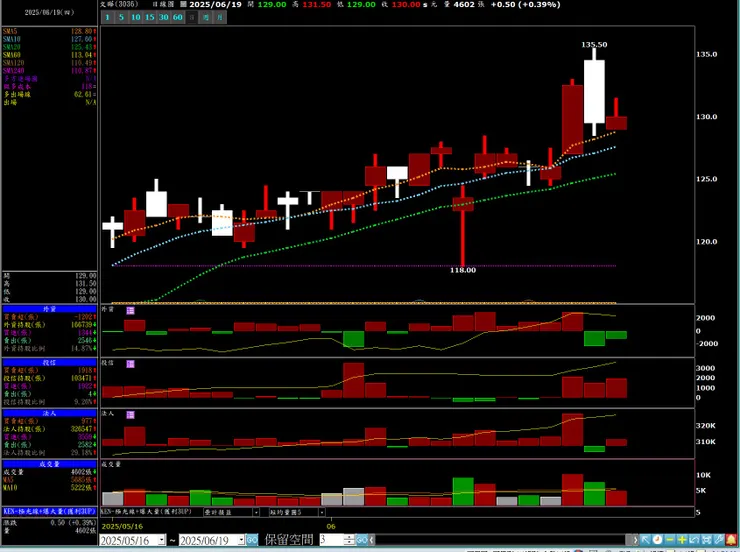Expand the 壹計類且 indicator dropdown

click(x=256, y=512)
